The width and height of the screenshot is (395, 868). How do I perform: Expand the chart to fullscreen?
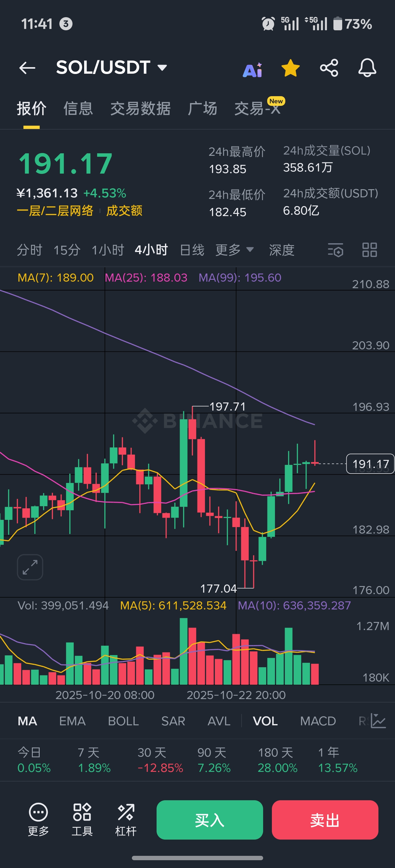click(x=30, y=567)
